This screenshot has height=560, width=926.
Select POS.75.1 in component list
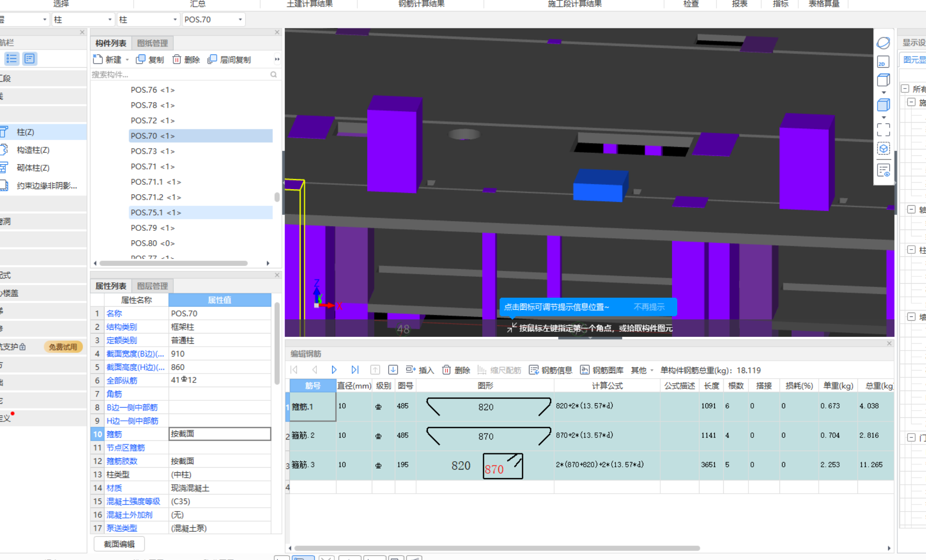click(200, 213)
